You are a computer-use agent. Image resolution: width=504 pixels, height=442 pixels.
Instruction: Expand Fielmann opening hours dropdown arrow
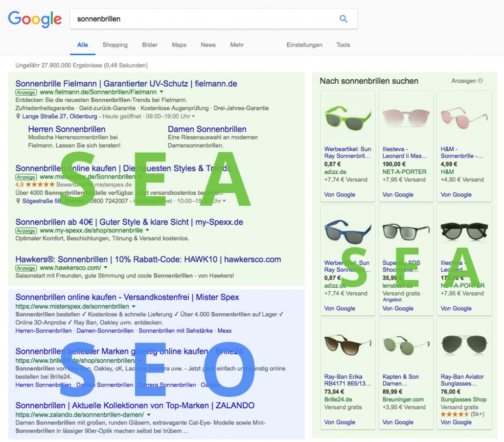tap(193, 116)
